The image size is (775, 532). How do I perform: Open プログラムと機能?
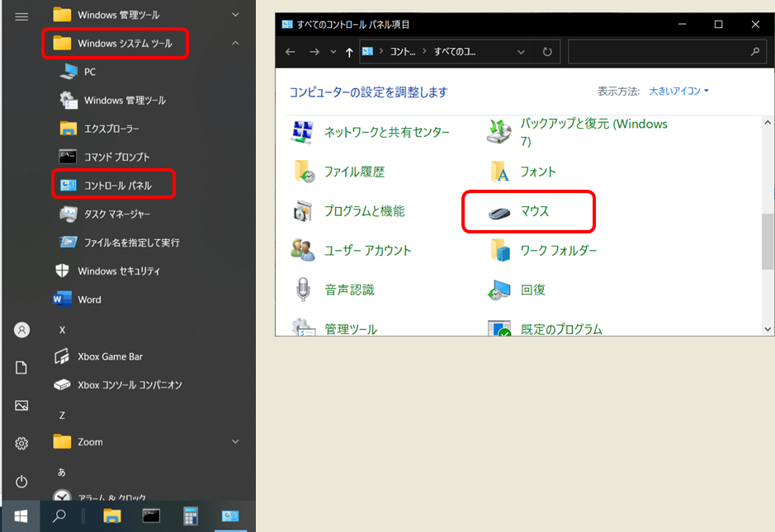click(366, 211)
